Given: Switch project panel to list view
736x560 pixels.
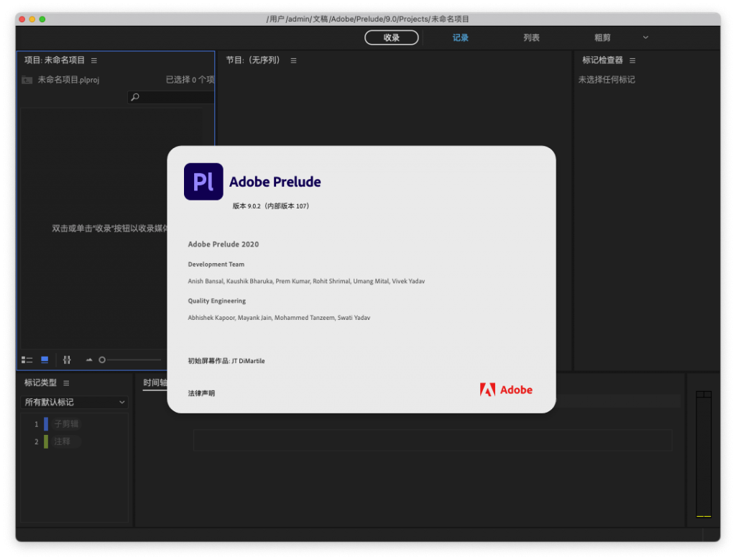Looking at the screenshot, I should (x=27, y=360).
